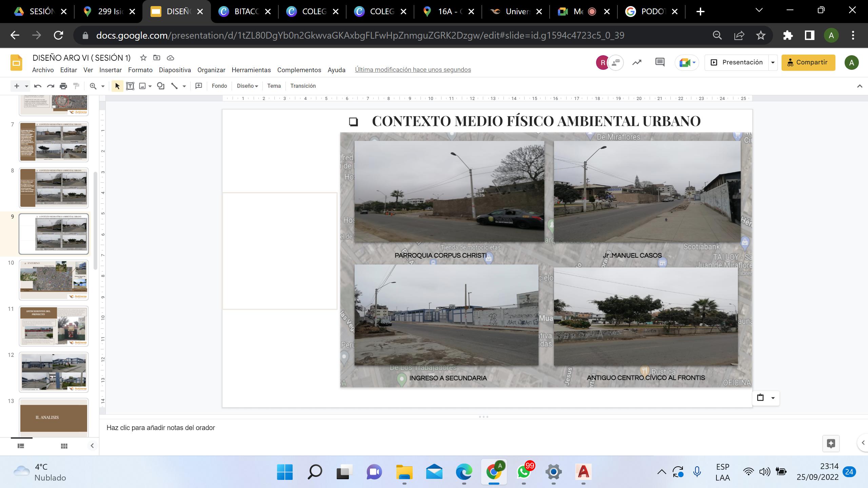Expand the Diseño dropdown
868x488 pixels.
(x=247, y=86)
